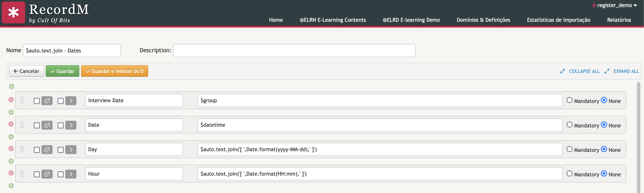
Task: Select Mandatory for the Date field
Action: click(570, 125)
